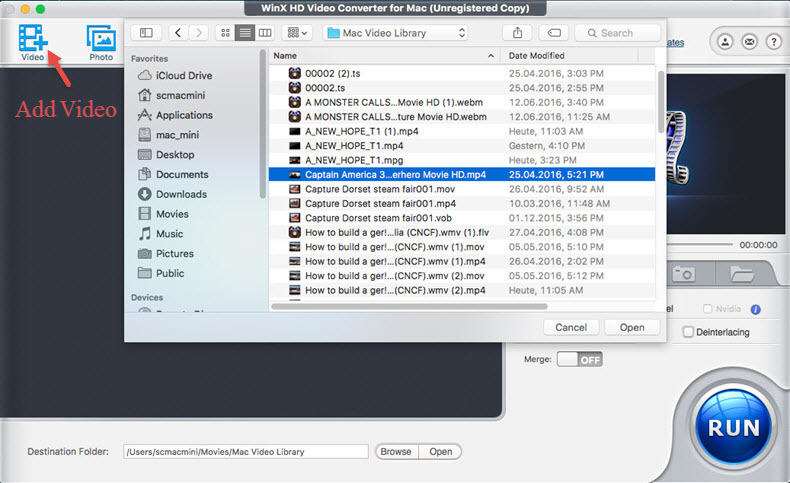Click Open next to Browse
Viewport: 790px width, 483px height.
point(440,452)
